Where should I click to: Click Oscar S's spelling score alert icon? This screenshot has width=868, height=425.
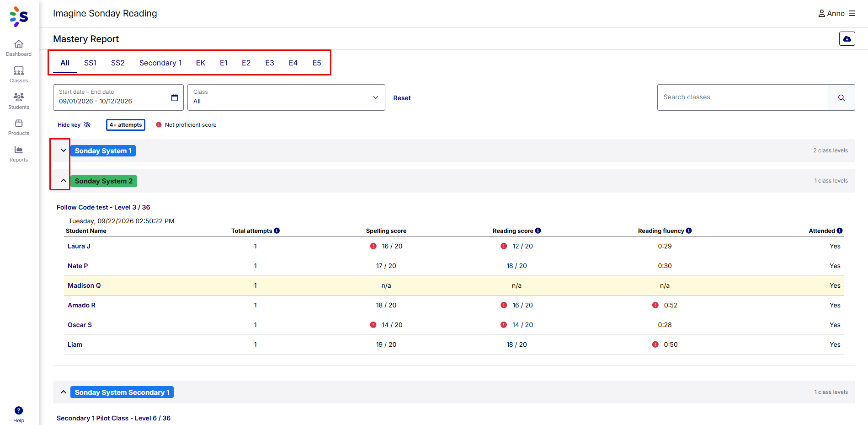pos(373,325)
